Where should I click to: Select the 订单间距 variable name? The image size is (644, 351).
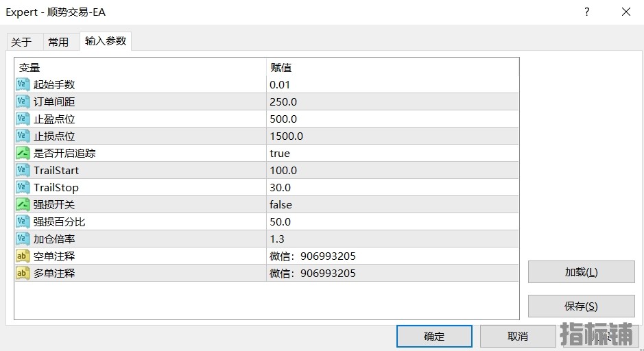(54, 102)
